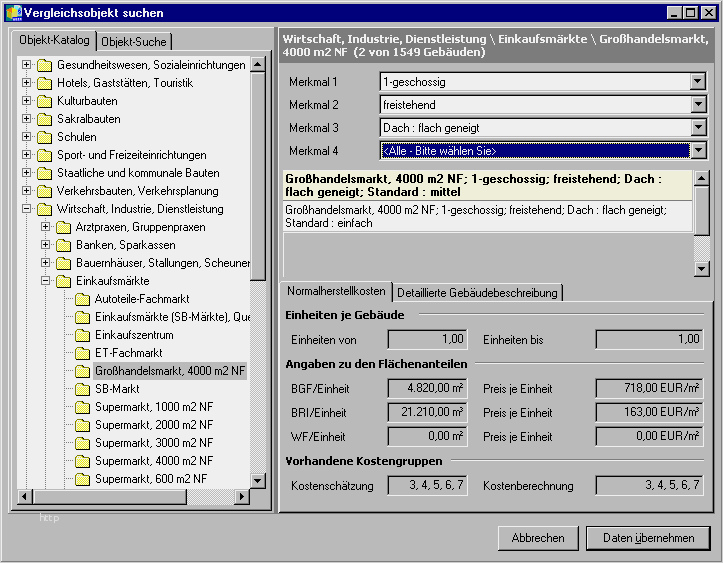Switch to the Objekt-Suche tab
723x563 pixels.
[x=135, y=41]
